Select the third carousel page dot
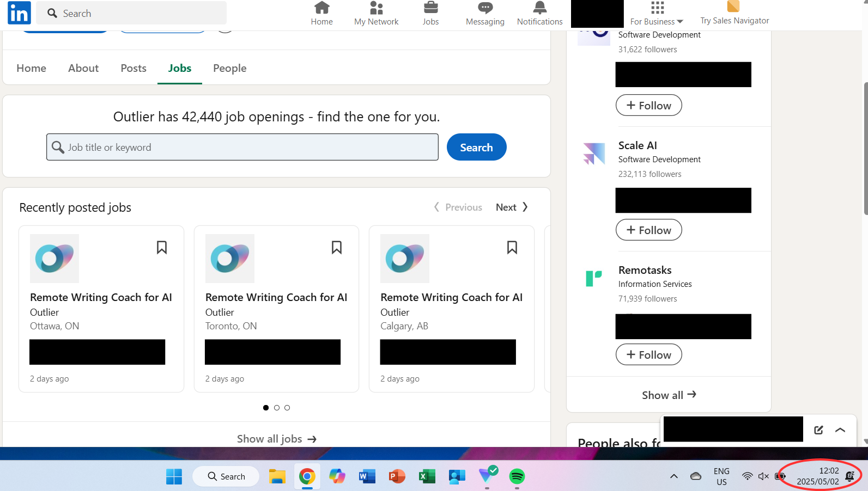 pos(287,408)
